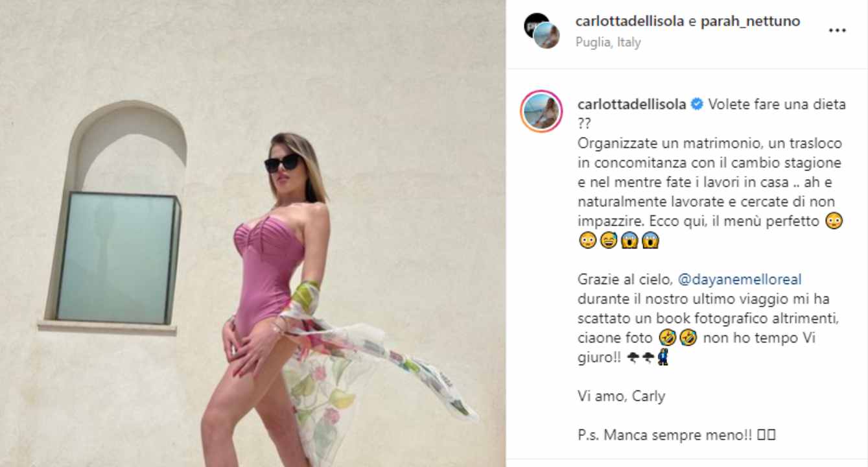Click the laughing emojis after ciaone foto
868x467 pixels.
tap(677, 338)
